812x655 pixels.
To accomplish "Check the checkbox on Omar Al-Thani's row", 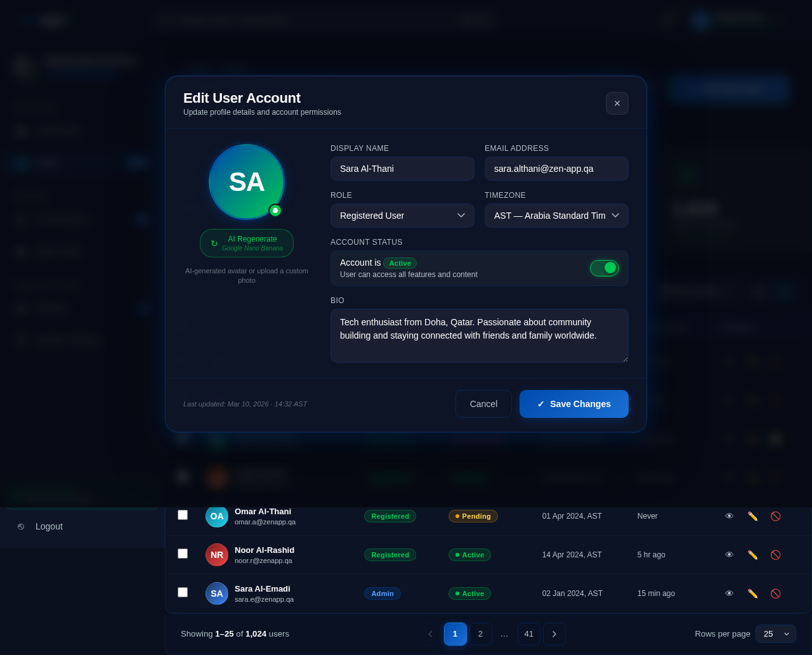I will [183, 516].
